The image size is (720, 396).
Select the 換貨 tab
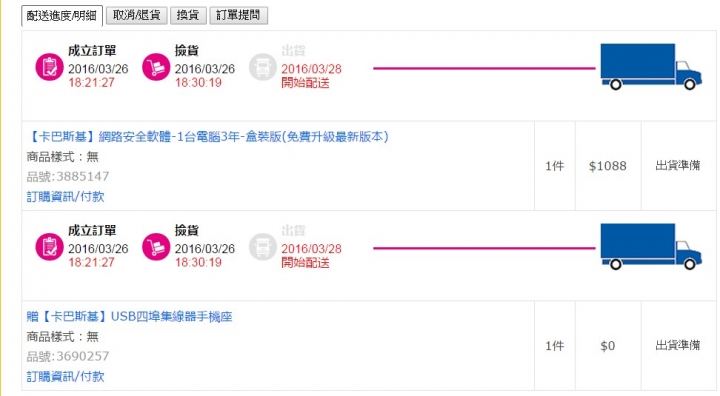tap(188, 15)
